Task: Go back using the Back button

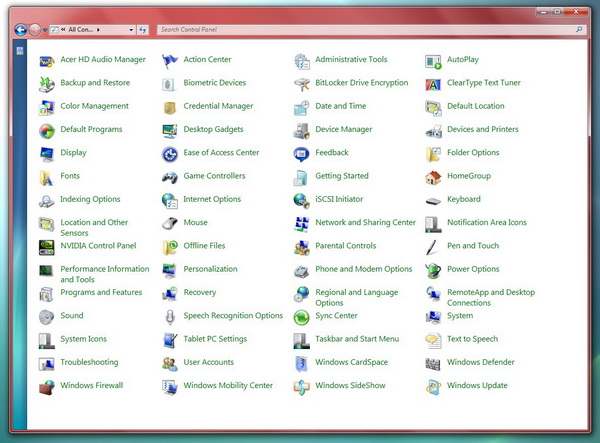Action: (20, 30)
